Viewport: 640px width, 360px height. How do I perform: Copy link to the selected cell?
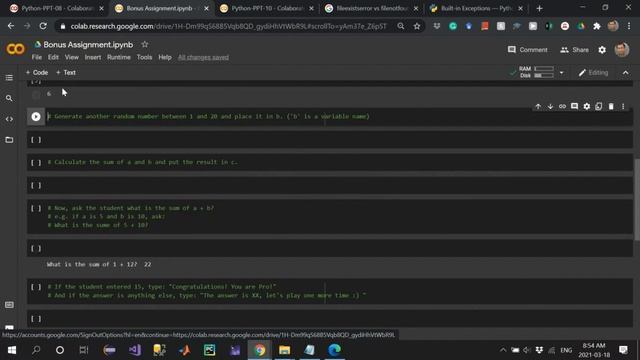pyautogui.click(x=562, y=107)
